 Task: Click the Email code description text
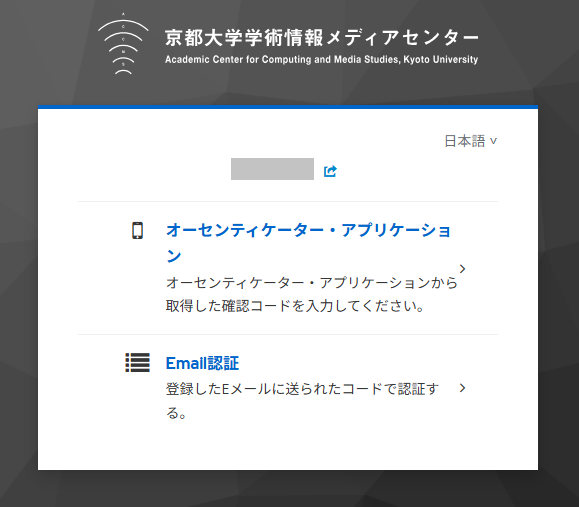click(x=302, y=401)
